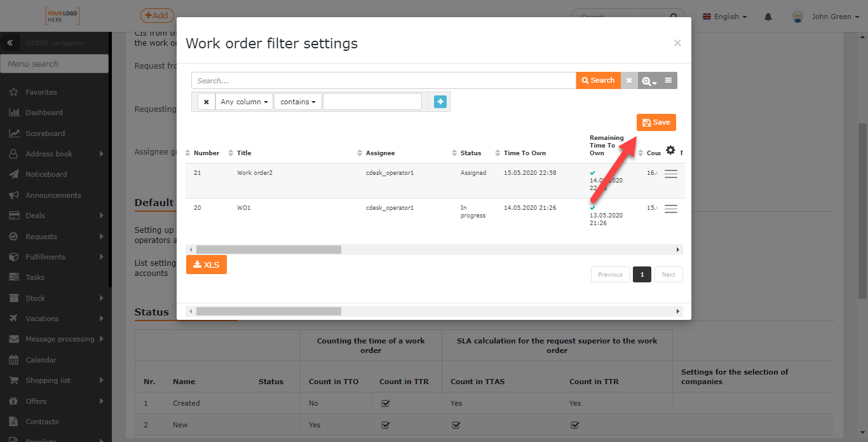Expand the Deals submenu arrow
The width and height of the screenshot is (868, 442).
[x=102, y=216]
